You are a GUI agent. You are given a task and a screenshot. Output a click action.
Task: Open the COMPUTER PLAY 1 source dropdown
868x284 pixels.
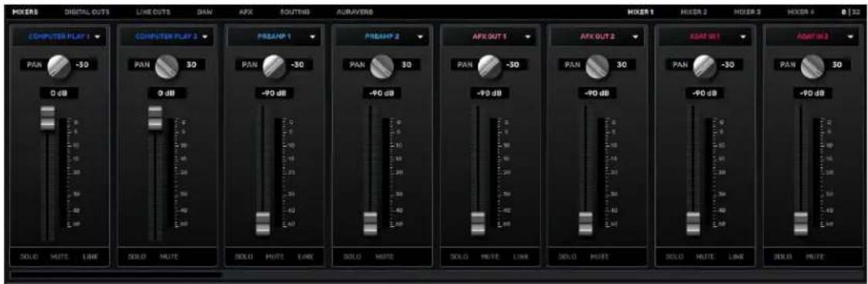tap(60, 36)
